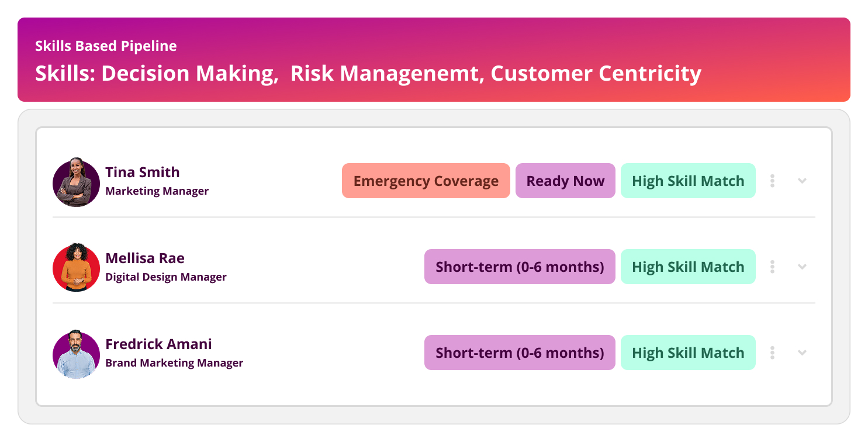Click the Emergency Coverage tag
Image resolution: width=868 pixels, height=442 pixels.
(426, 181)
